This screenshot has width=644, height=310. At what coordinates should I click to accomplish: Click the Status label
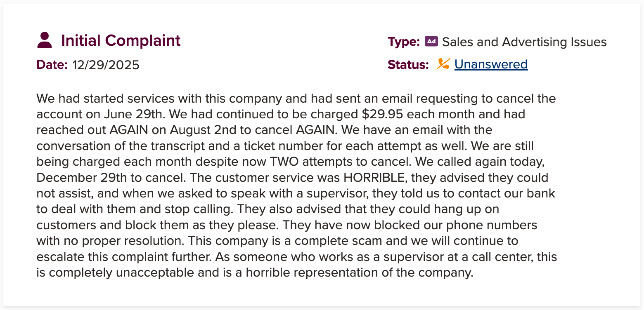(408, 65)
